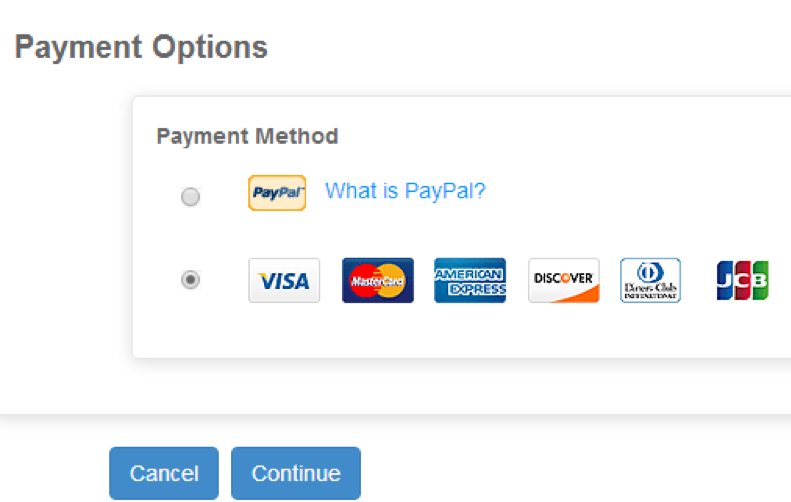
Task: Learn about PayPal via the blue link
Action: tap(405, 191)
